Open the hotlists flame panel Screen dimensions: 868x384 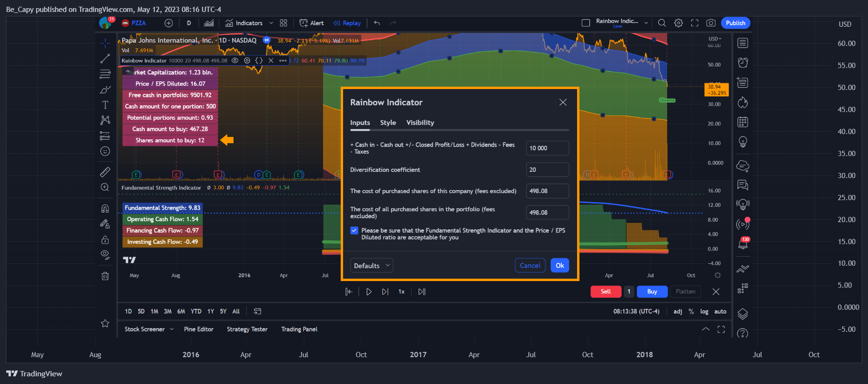click(x=743, y=102)
